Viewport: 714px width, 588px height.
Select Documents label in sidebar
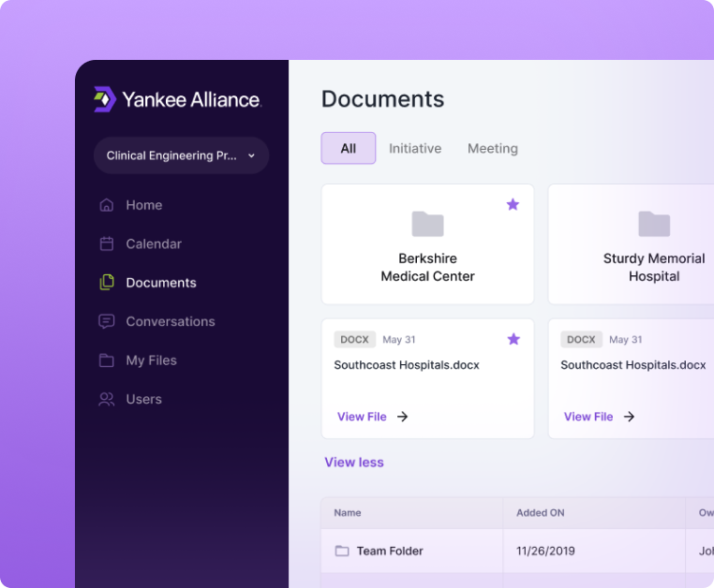coord(161,283)
